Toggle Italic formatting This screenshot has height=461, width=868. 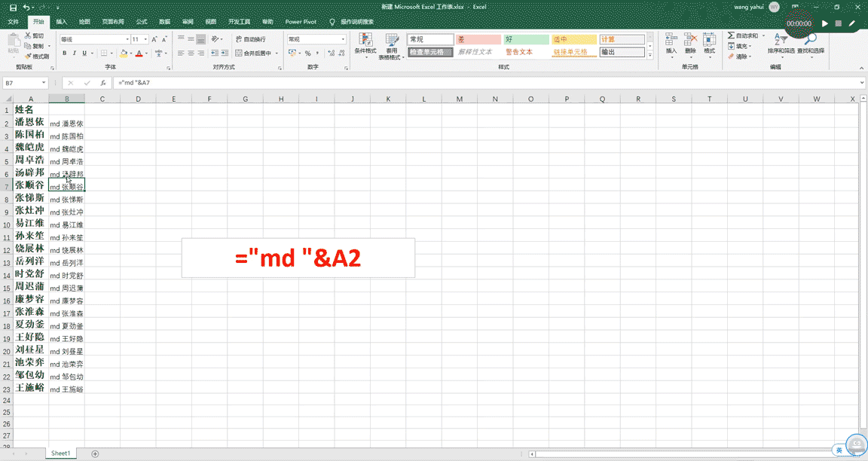click(74, 53)
